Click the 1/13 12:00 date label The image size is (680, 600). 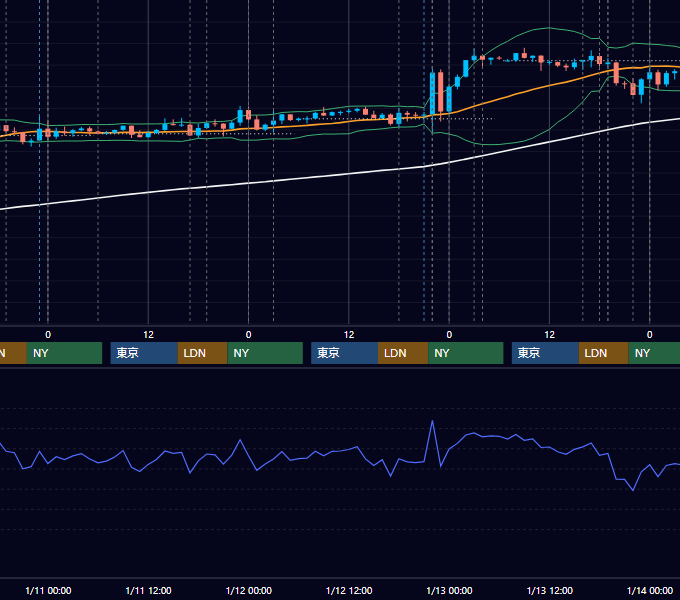click(549, 590)
